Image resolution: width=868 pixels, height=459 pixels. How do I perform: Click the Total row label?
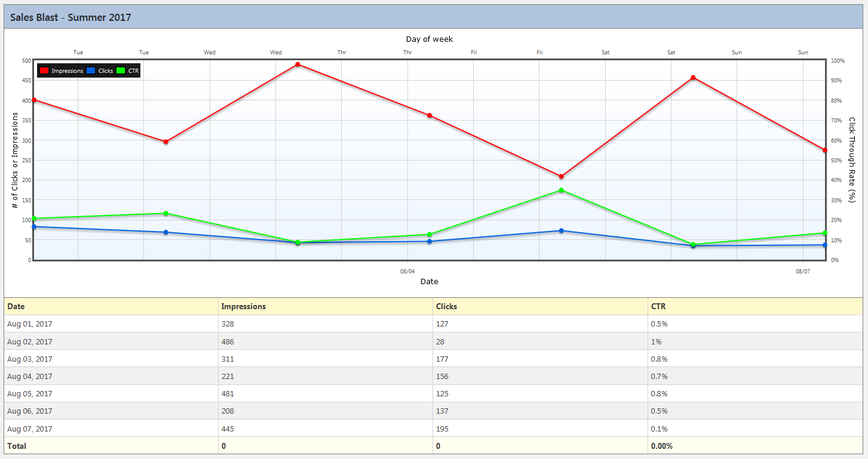click(17, 446)
